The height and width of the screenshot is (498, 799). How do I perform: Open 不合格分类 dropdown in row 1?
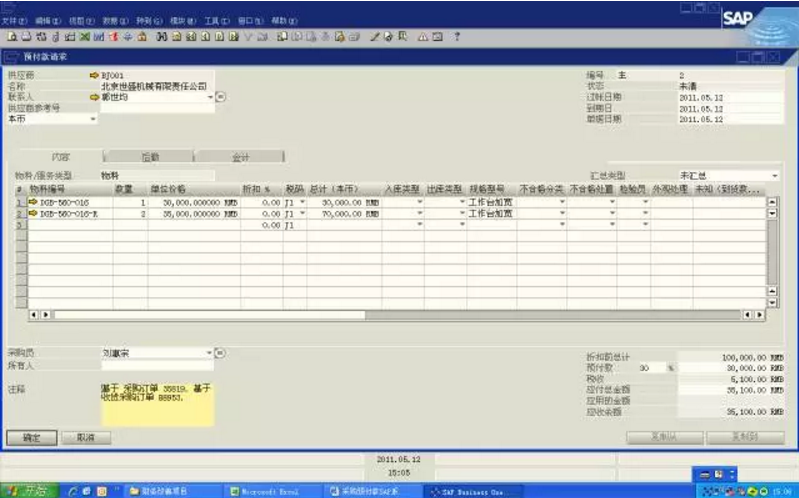coord(563,202)
